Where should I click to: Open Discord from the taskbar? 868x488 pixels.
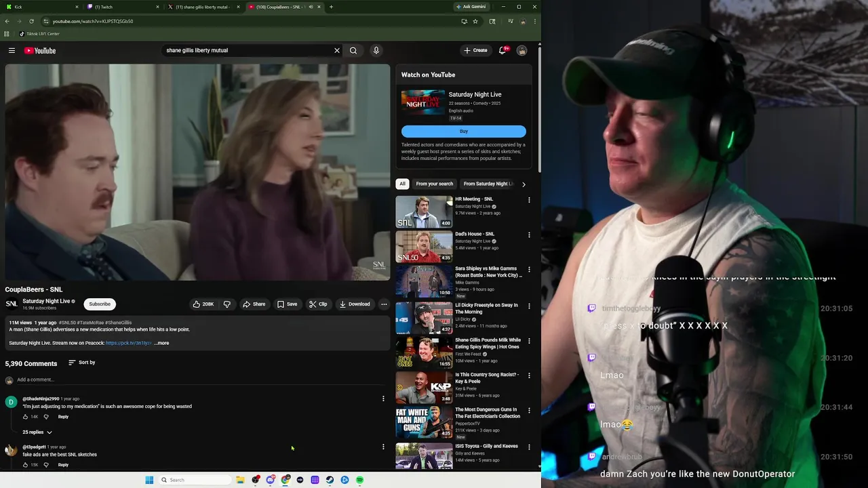pos(270,480)
